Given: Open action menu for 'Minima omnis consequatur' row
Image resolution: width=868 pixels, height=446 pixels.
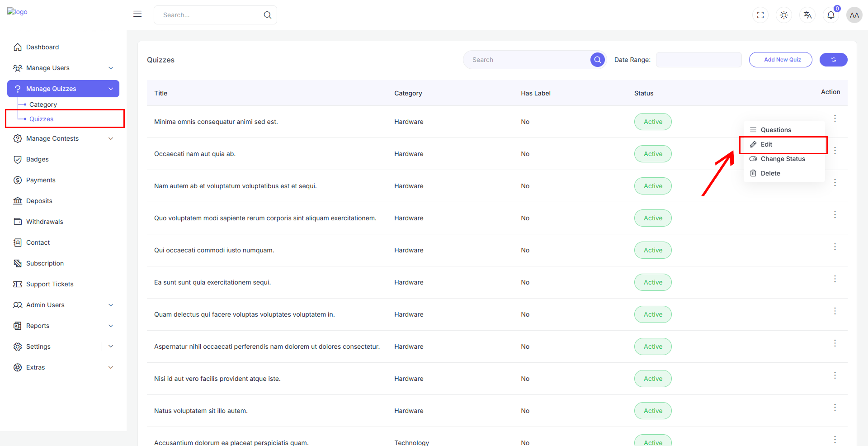Looking at the screenshot, I should pos(835,118).
